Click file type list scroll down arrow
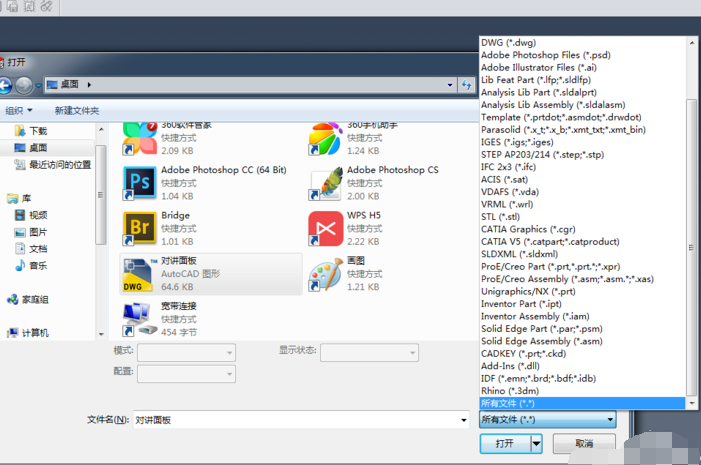 (692, 403)
